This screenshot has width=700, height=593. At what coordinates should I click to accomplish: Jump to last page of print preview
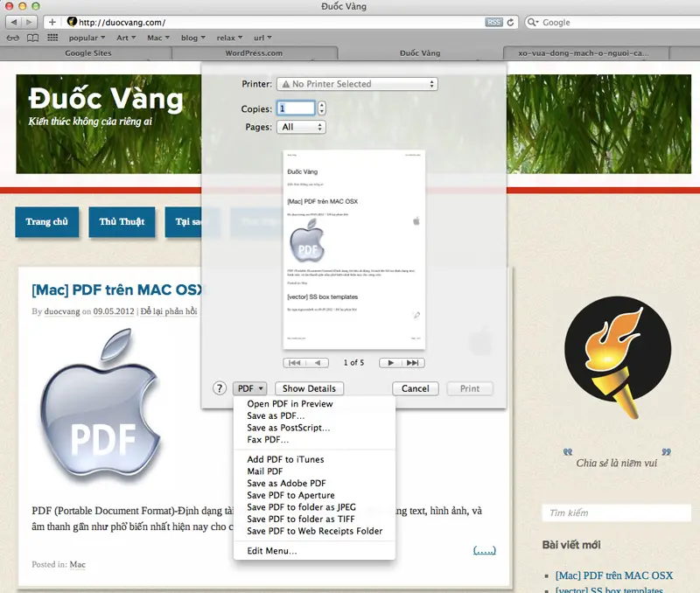[x=414, y=362]
